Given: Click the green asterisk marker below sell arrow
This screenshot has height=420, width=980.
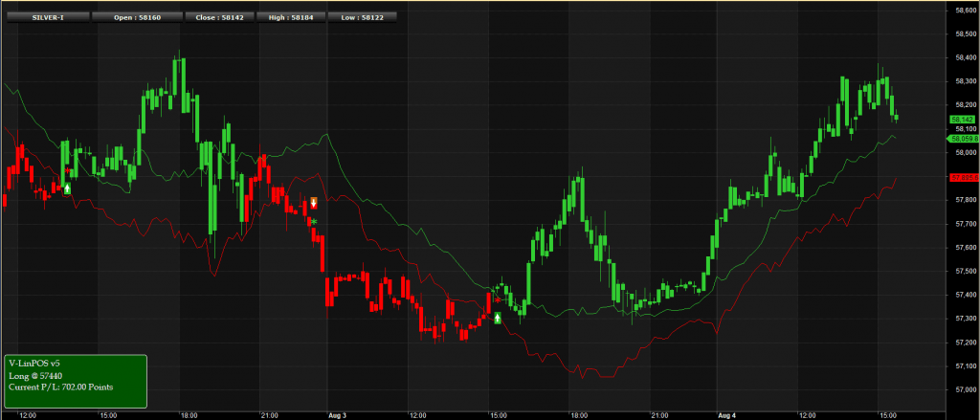Looking at the screenshot, I should click(314, 222).
